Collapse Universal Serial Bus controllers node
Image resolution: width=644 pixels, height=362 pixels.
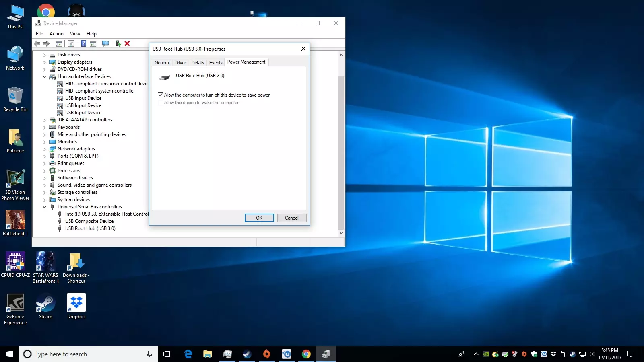(x=45, y=207)
